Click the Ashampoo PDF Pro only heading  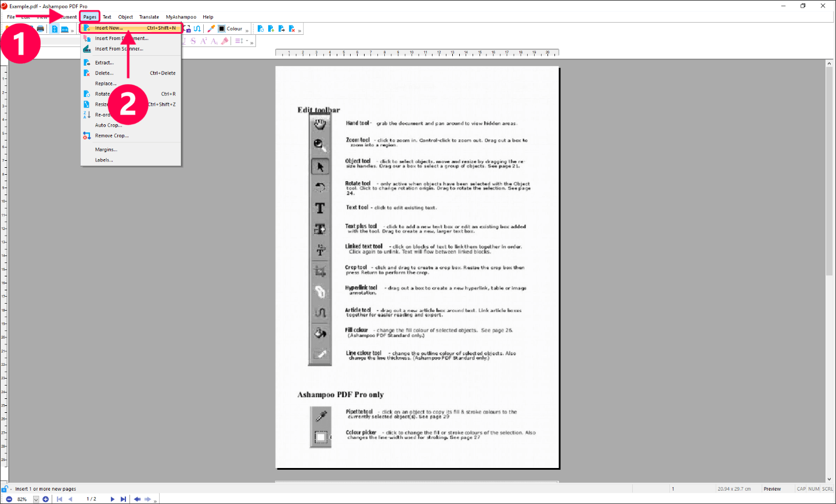(341, 395)
